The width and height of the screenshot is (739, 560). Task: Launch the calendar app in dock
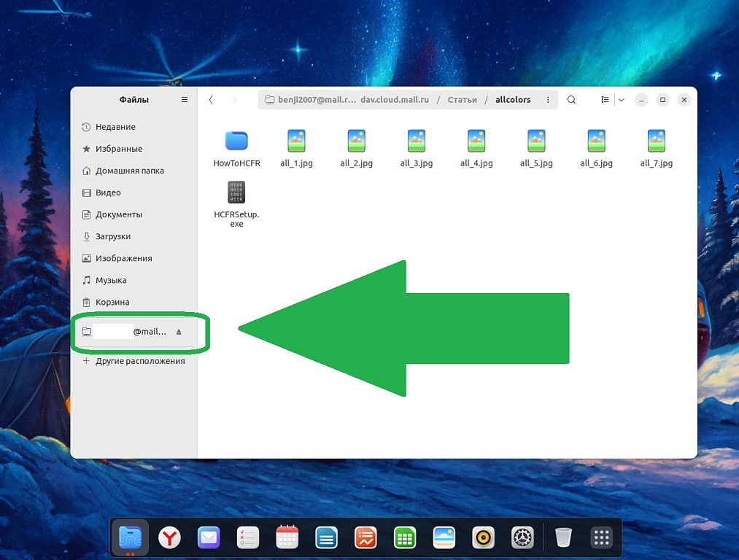[x=287, y=538]
